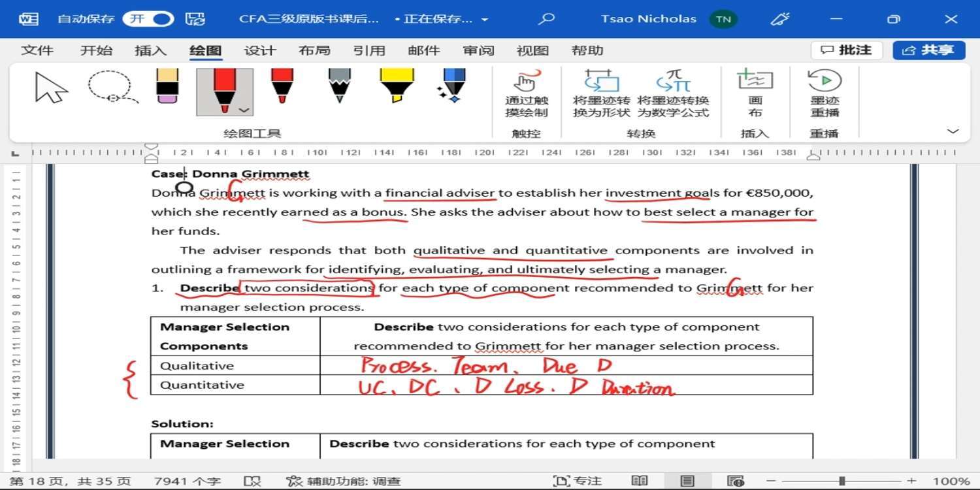Click the heading "Case: Donna Grimmett"
The width and height of the screenshot is (980, 490).
[231, 174]
